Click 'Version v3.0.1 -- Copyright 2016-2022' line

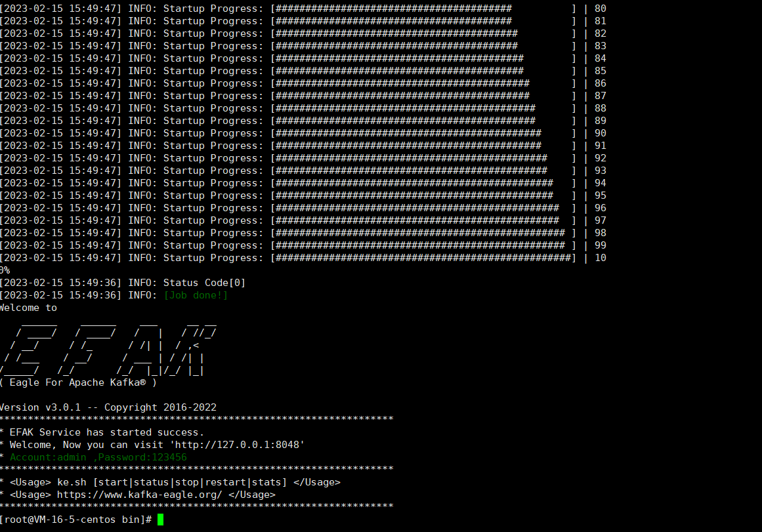108,407
